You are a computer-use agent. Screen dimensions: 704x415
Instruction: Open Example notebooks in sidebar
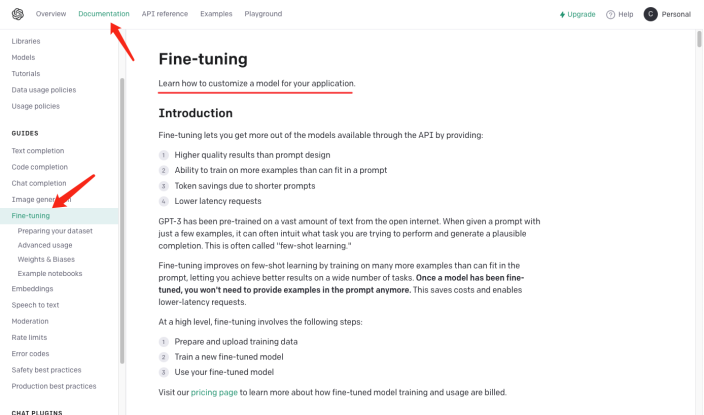click(x=49, y=273)
